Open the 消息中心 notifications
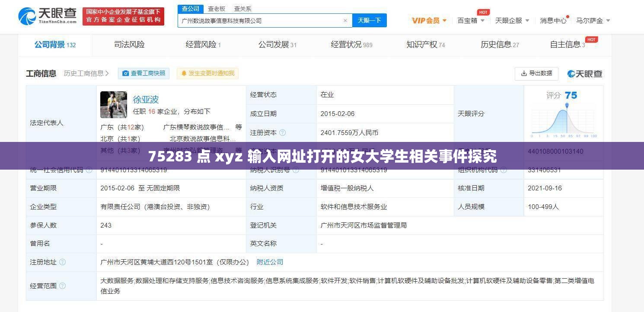 (x=553, y=20)
